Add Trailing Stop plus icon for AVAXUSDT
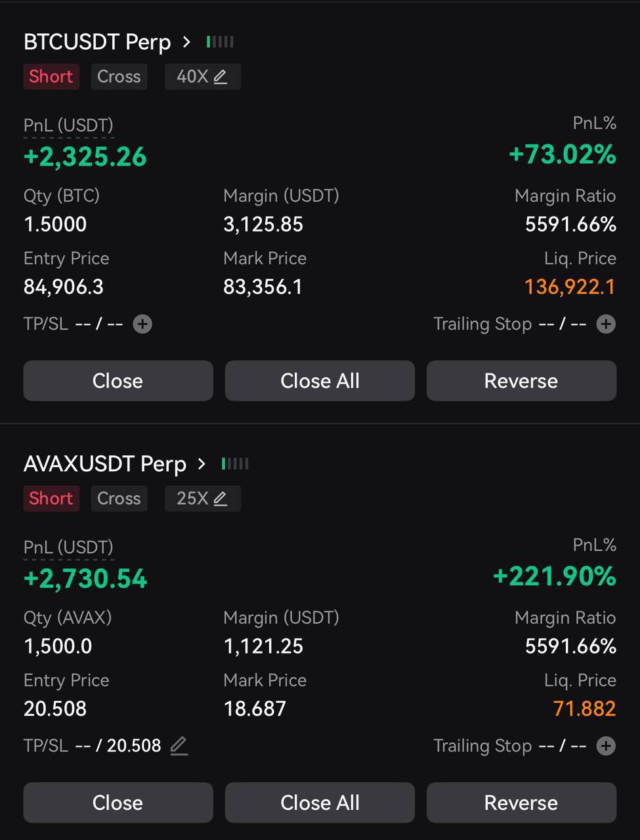The height and width of the screenshot is (840, 640). pyautogui.click(x=606, y=746)
